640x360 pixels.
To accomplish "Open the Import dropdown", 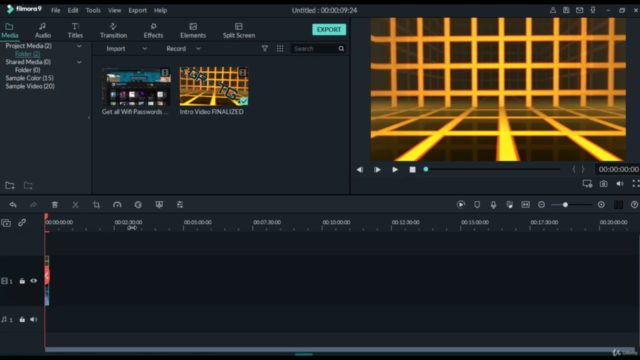I will coord(126,49).
